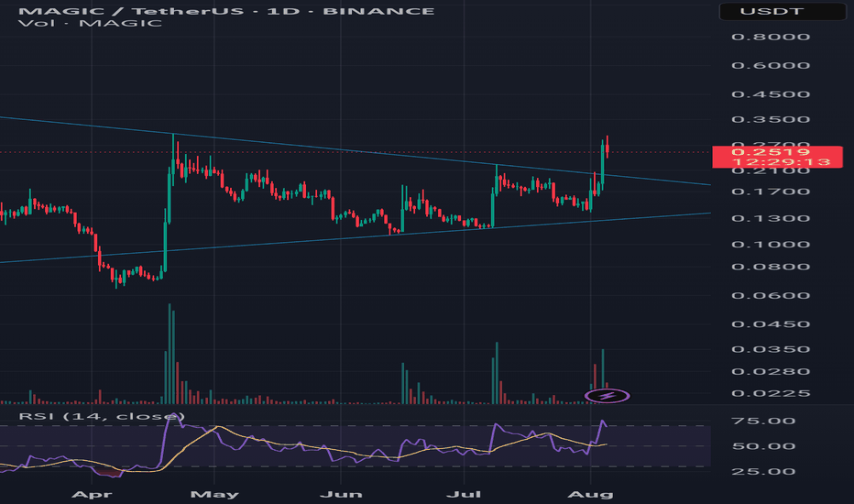Click the purple lightning bolt event icon
This screenshot has height=504, width=854.
[x=607, y=396]
